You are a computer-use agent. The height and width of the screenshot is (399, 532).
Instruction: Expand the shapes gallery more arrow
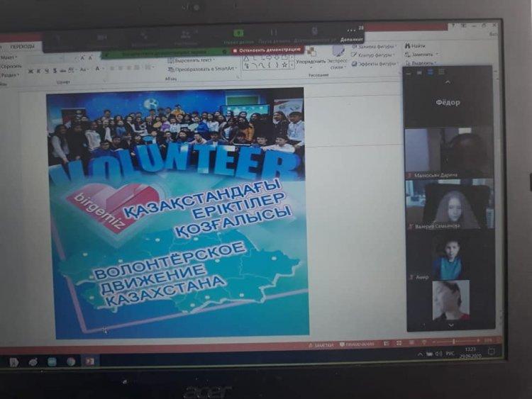292,65
